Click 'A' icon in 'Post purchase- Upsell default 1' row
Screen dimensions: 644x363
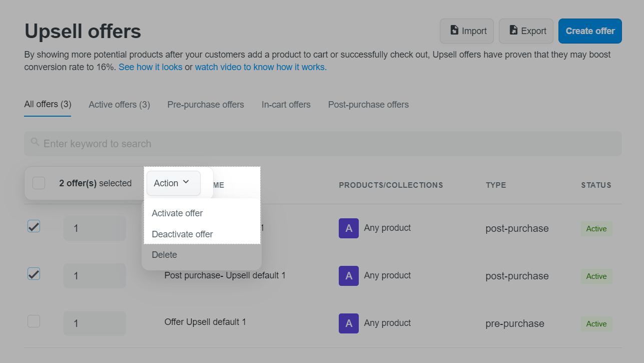coord(349,276)
